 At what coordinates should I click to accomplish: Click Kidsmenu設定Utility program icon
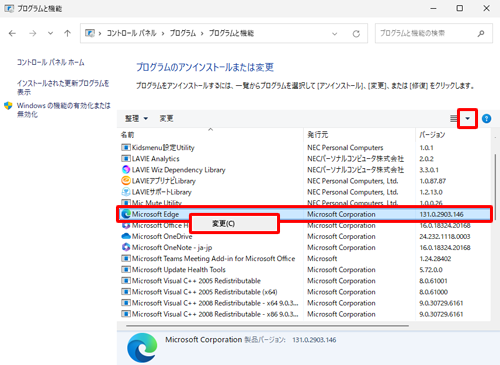click(x=126, y=147)
